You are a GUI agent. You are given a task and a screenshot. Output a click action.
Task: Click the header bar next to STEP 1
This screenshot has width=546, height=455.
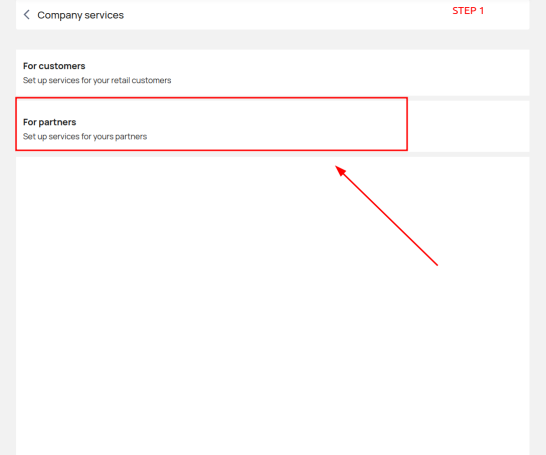tap(507, 15)
